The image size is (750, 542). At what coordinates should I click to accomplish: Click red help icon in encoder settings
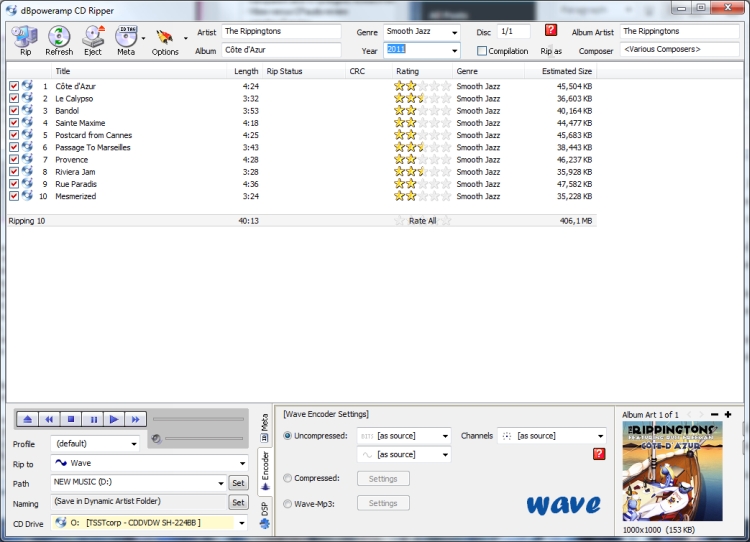tap(599, 454)
